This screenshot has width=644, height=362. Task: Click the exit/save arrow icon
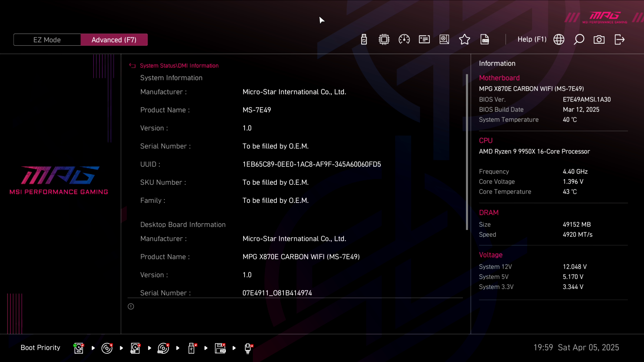point(619,40)
